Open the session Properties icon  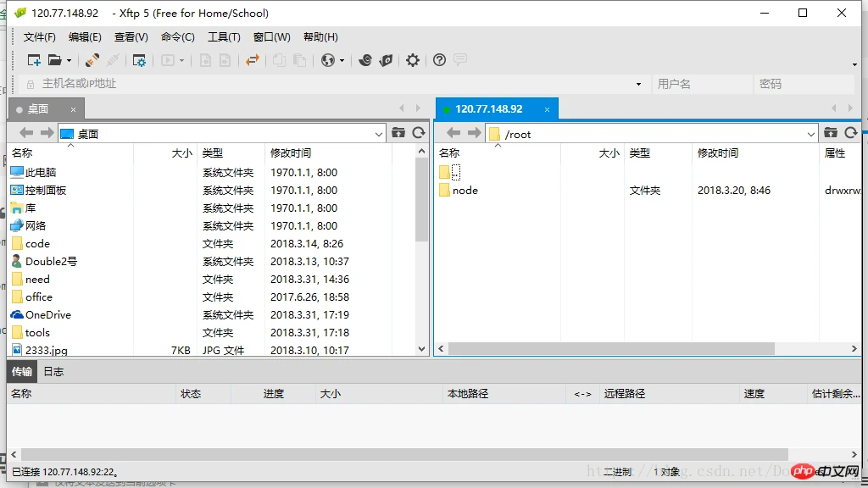click(x=139, y=60)
